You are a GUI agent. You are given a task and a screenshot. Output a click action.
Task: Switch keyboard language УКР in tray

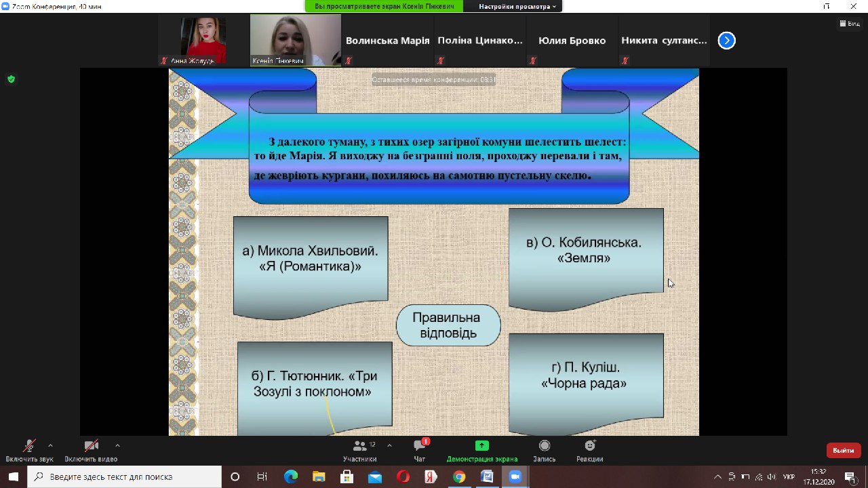(789, 477)
